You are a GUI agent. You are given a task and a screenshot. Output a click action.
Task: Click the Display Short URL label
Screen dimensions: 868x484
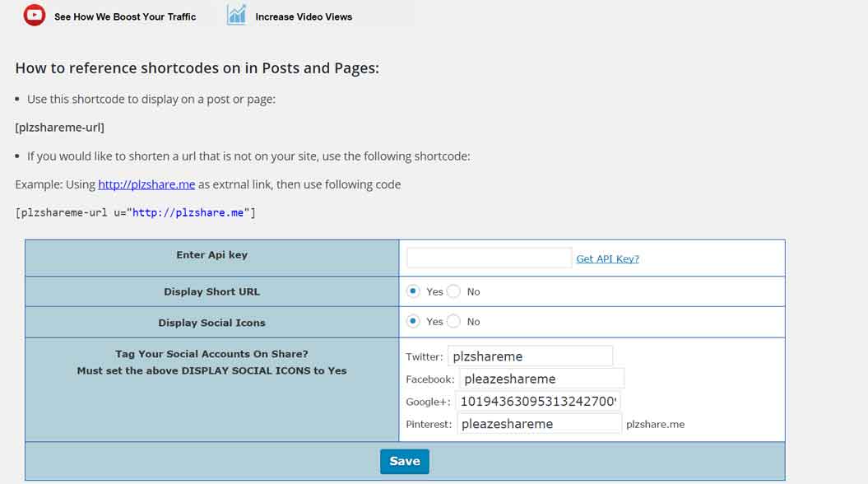point(212,292)
